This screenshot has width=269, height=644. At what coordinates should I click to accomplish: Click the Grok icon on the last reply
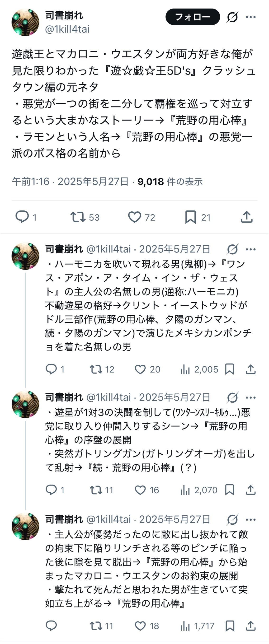[232, 519]
